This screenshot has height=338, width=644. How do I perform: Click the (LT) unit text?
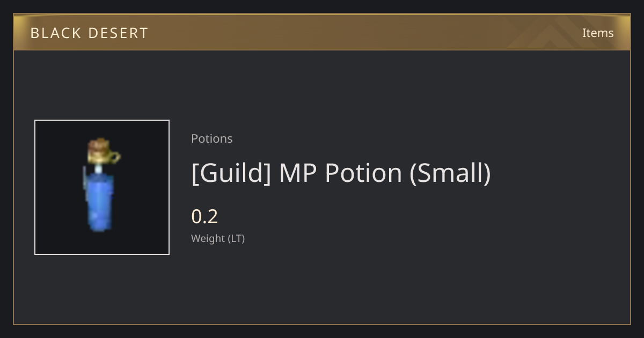[236, 239]
